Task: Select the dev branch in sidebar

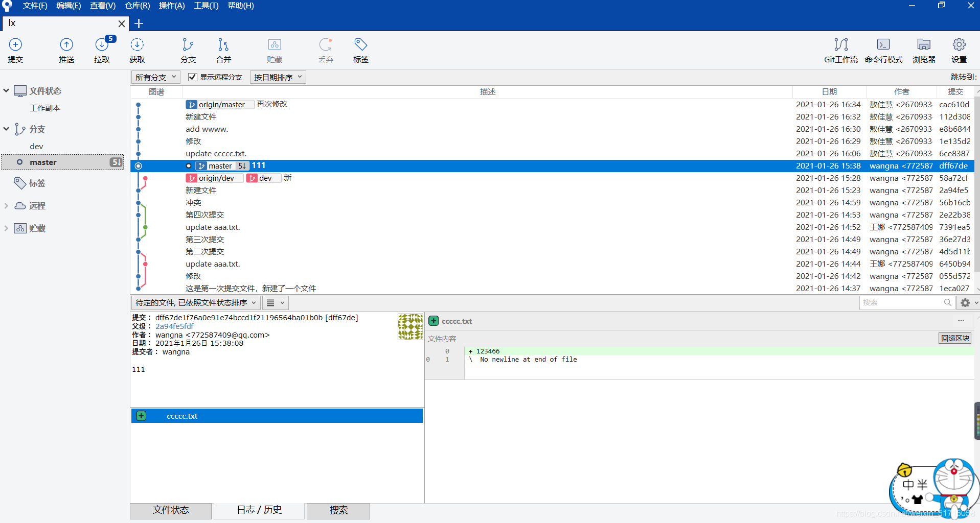Action: pos(36,146)
